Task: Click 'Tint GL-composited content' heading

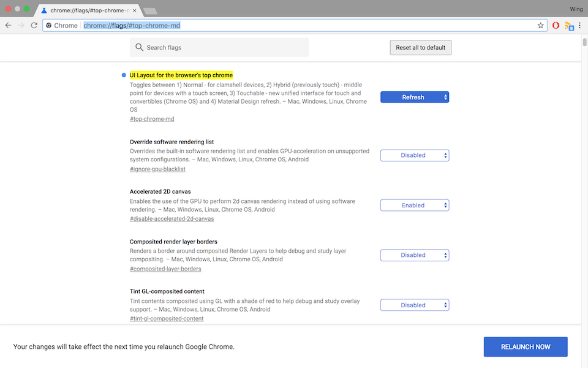Action: click(167, 291)
